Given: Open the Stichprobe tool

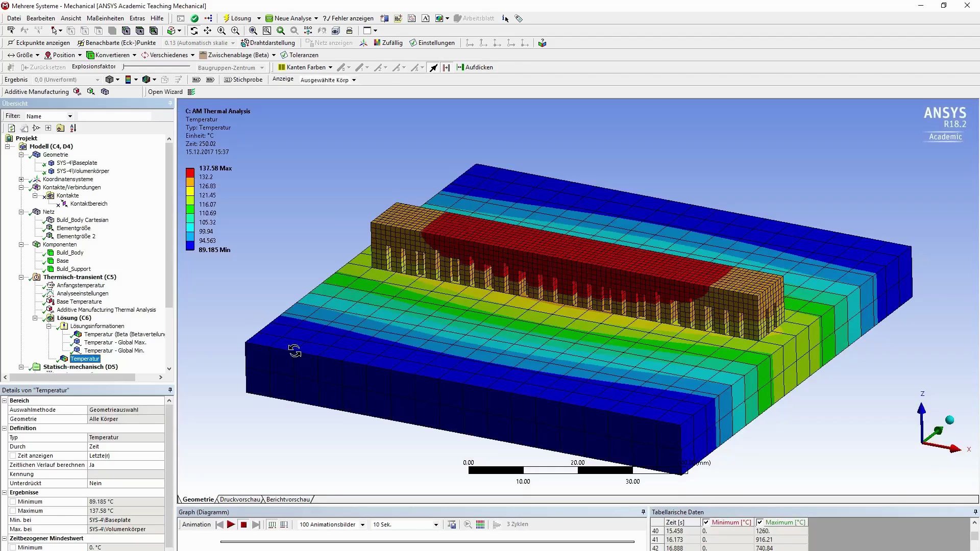Looking at the screenshot, I should point(243,80).
